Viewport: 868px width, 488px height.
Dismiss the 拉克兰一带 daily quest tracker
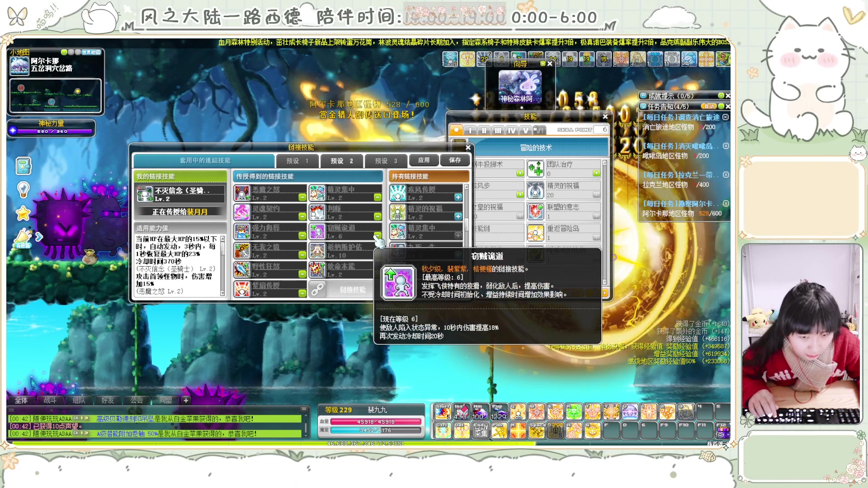(x=726, y=175)
